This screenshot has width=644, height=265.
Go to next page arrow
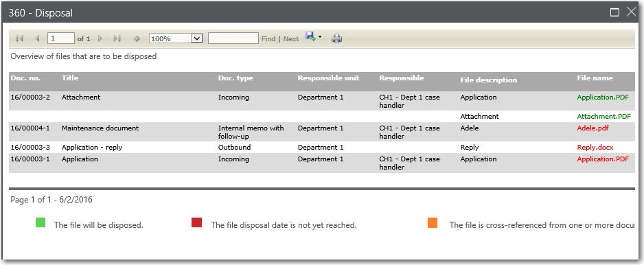click(x=100, y=38)
